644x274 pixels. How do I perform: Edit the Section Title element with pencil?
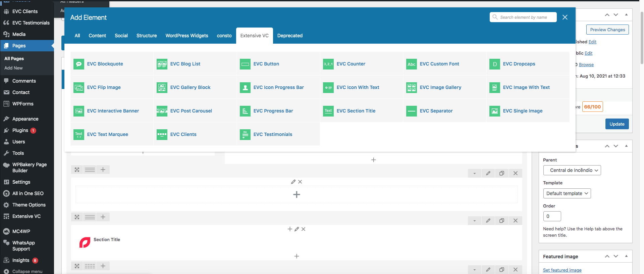[297, 229]
